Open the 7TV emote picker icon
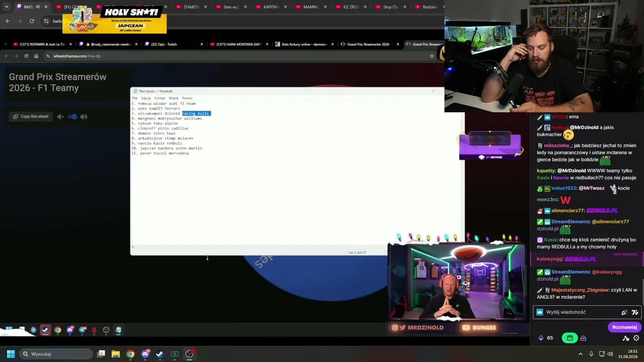Screen dimensions: 644x362 point(635,312)
